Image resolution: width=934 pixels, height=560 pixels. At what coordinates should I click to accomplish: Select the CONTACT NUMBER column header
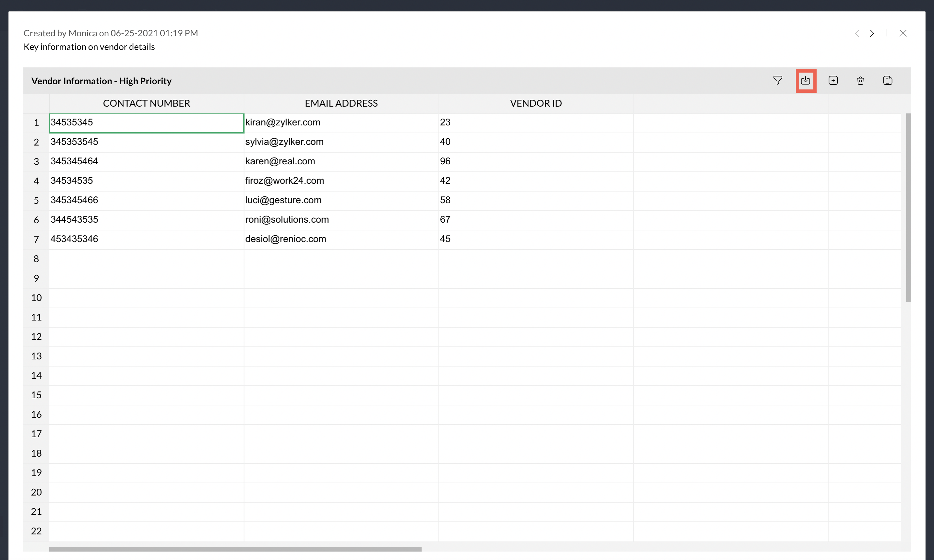[x=147, y=103]
